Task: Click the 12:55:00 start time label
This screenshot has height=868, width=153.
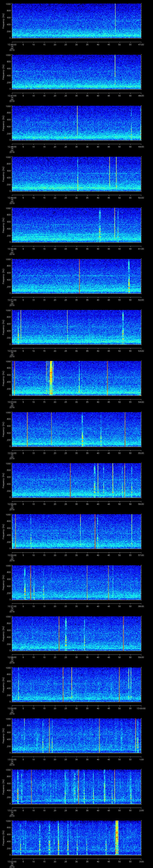Action: pos(12,504)
